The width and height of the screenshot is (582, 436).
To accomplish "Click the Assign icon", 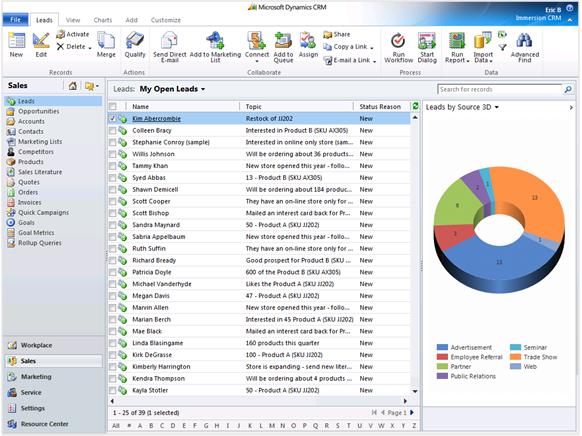I will click(308, 40).
